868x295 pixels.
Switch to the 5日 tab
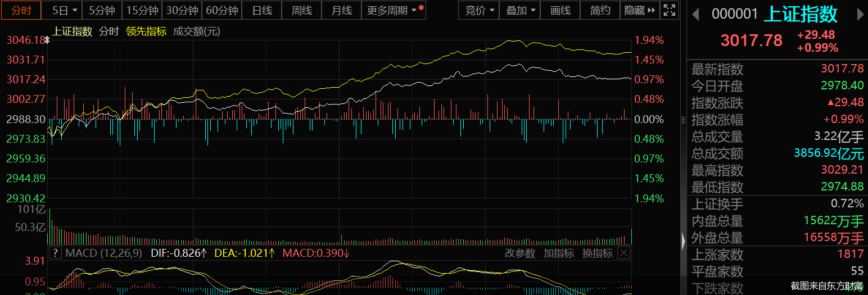(x=62, y=10)
